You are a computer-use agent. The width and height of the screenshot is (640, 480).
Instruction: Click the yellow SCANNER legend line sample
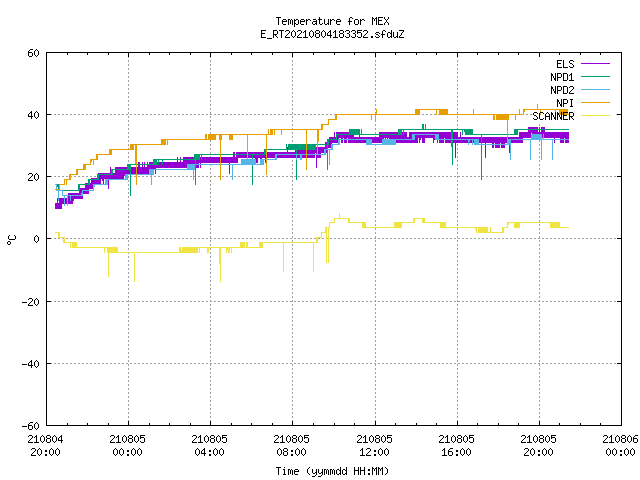(595, 116)
